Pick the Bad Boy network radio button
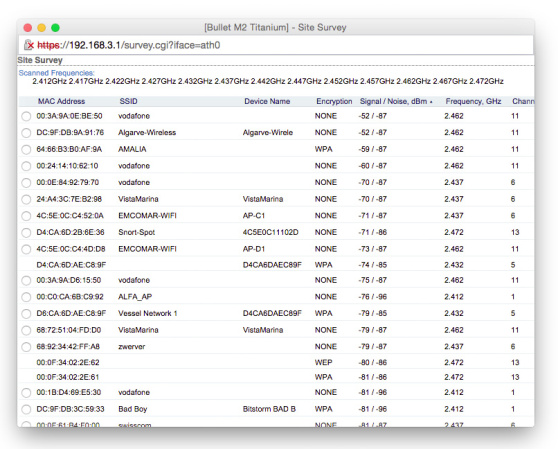This screenshot has width=558, height=449. pyautogui.click(x=26, y=410)
